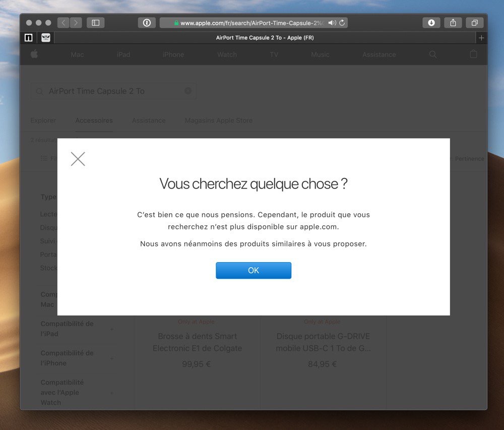504x430 pixels.
Task: Toggle the Safari sidebar button
Action: coord(95,23)
